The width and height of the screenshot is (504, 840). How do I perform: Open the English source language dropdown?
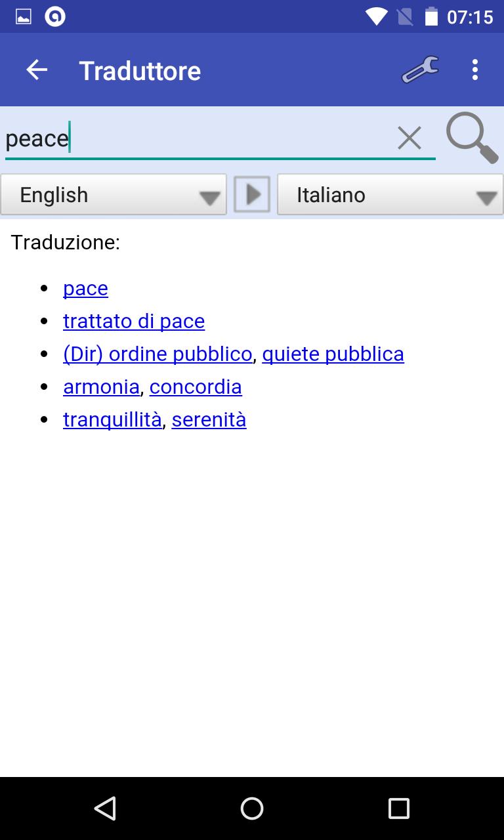tap(114, 194)
